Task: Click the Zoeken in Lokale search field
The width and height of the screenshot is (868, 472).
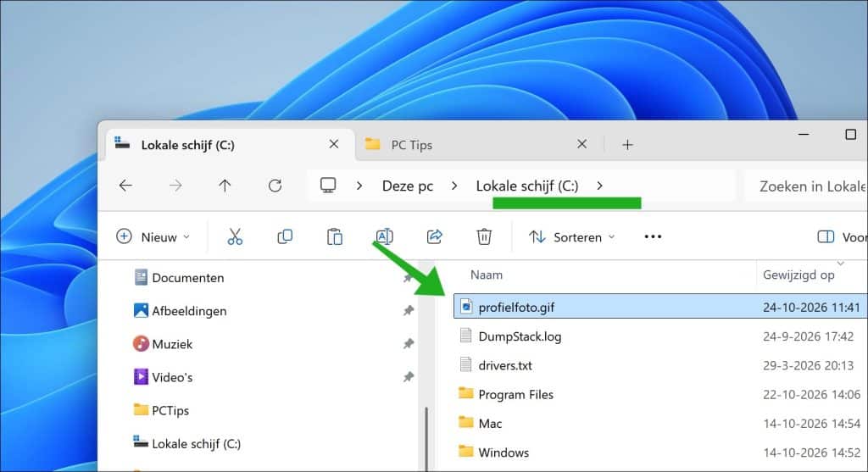Action: click(x=807, y=186)
